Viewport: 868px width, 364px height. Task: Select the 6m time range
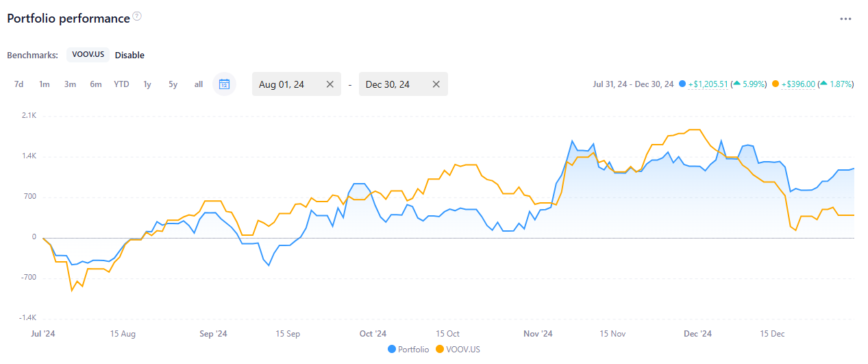pos(95,84)
